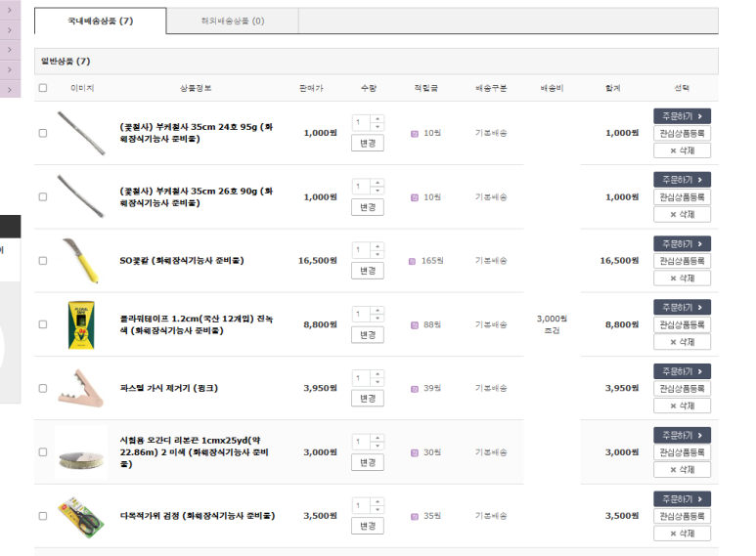This screenshot has height=556, width=756.
Task: Open product link 부케철사 35cm 24호 95g
Action: tap(197, 133)
